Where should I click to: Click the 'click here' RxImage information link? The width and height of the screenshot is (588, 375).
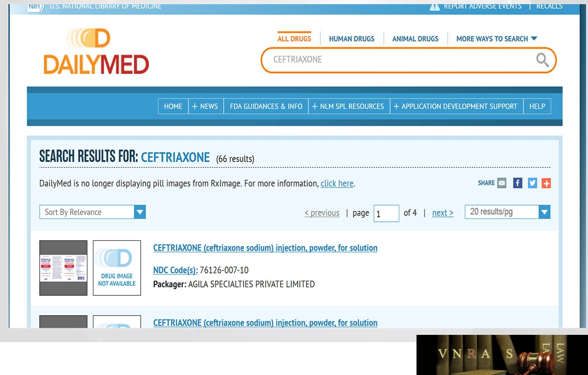[x=337, y=184]
